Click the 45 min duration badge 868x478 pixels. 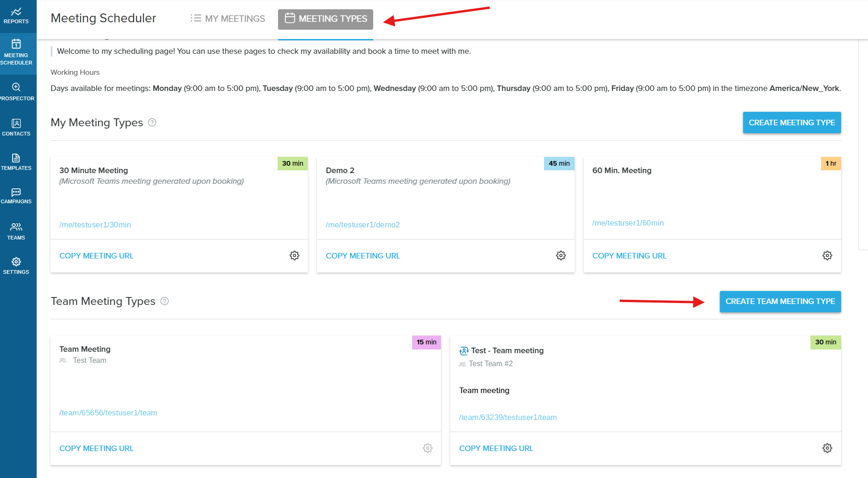click(559, 163)
